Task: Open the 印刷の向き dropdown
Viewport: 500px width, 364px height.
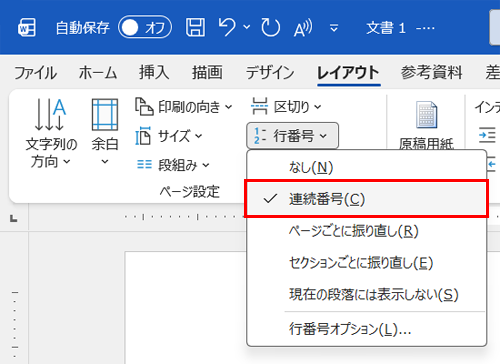Action: click(183, 107)
